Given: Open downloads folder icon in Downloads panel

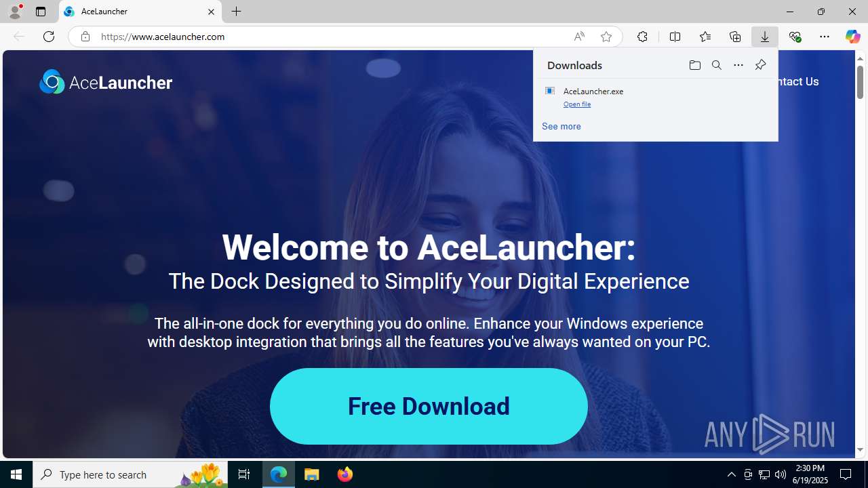Looking at the screenshot, I should (x=695, y=65).
